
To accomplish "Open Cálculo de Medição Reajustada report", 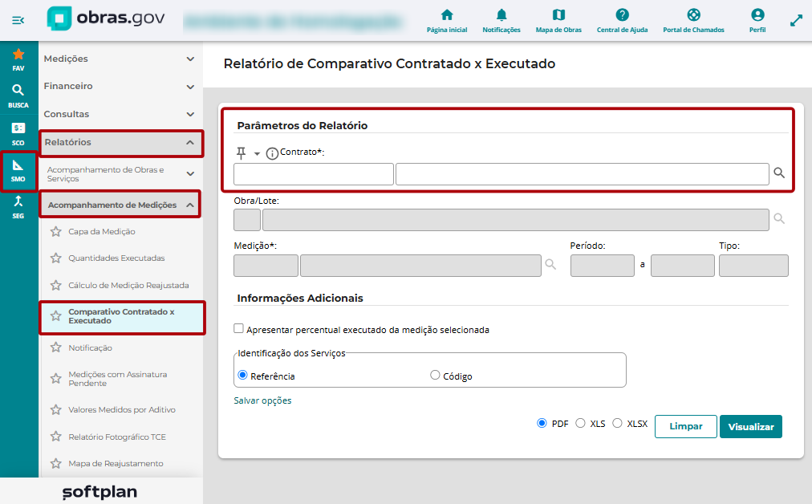I will [128, 286].
